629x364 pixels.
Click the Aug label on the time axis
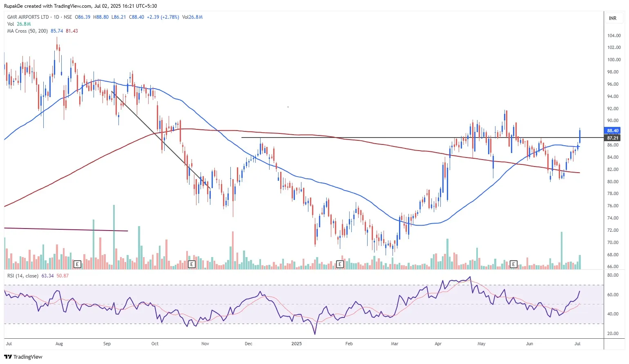tap(59, 344)
